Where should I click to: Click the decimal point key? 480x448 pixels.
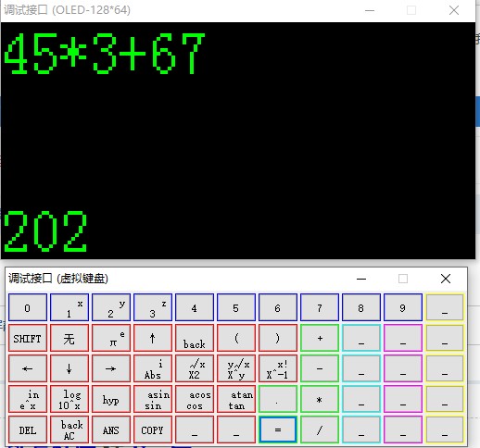pyautogui.click(x=278, y=399)
